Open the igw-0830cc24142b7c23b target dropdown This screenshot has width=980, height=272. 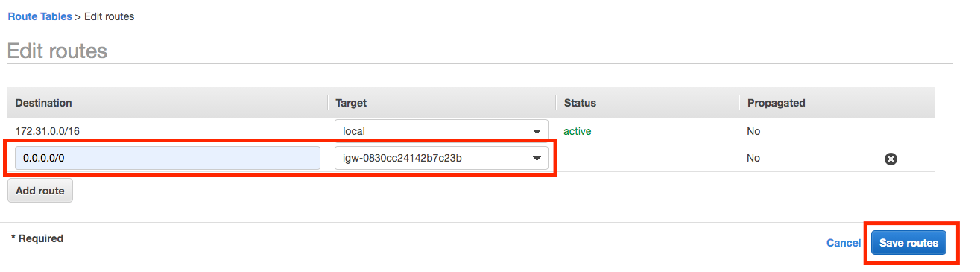441,158
